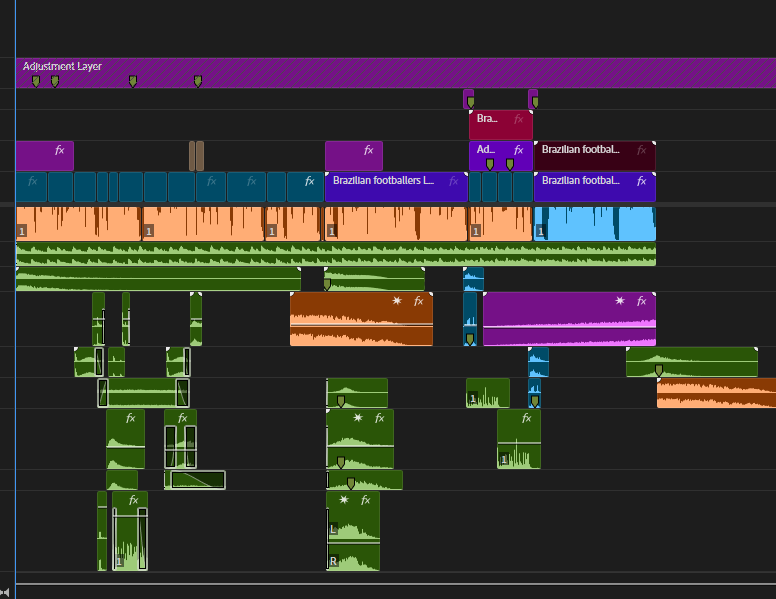Select the red 'Bra...' clip
This screenshot has height=599, width=776.
point(501,125)
